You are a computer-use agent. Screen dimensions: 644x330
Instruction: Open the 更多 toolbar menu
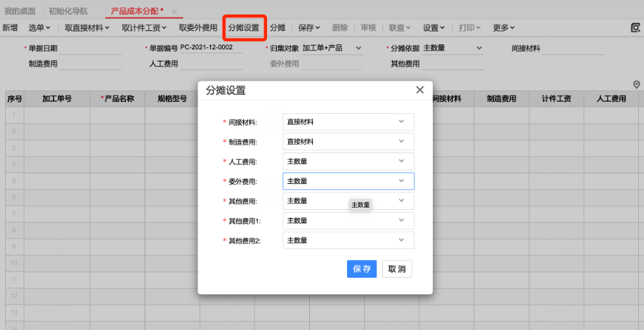tap(504, 28)
